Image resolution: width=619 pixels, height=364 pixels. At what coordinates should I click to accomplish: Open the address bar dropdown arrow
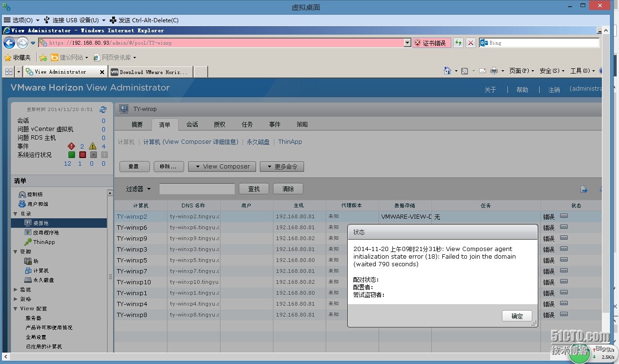(x=407, y=43)
